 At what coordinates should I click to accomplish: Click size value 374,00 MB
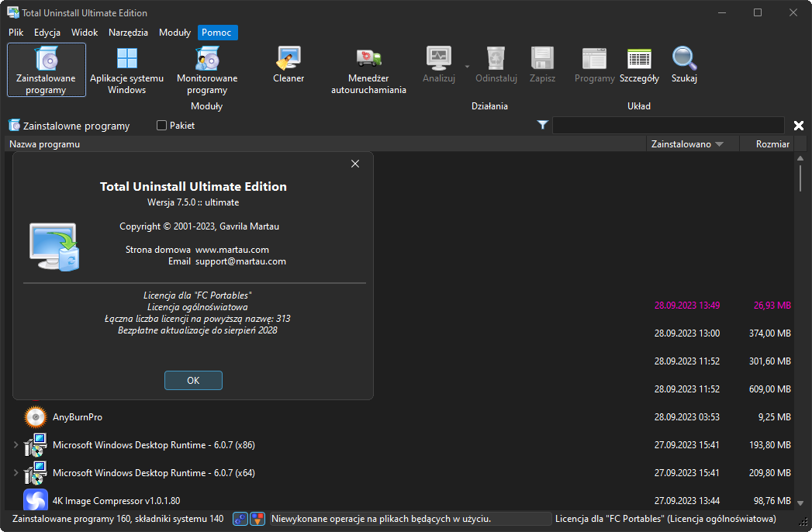pyautogui.click(x=770, y=333)
